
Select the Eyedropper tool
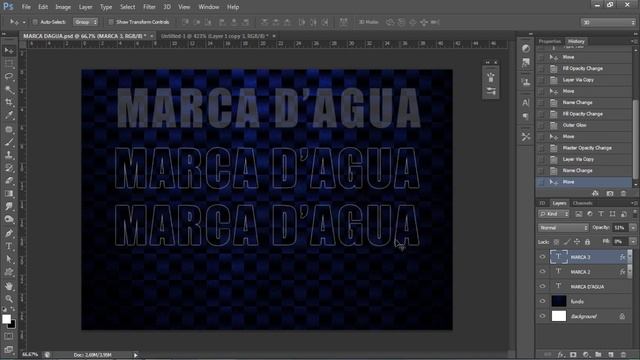[9, 116]
